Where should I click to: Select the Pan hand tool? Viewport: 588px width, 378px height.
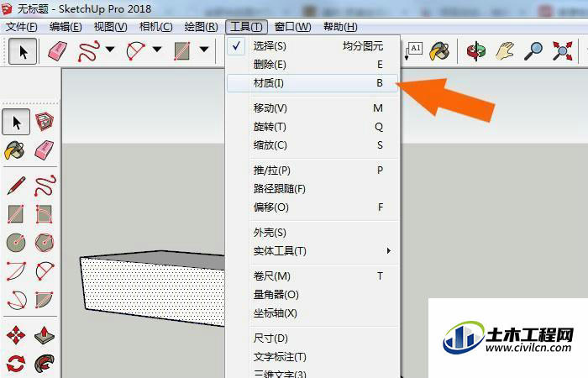[505, 51]
